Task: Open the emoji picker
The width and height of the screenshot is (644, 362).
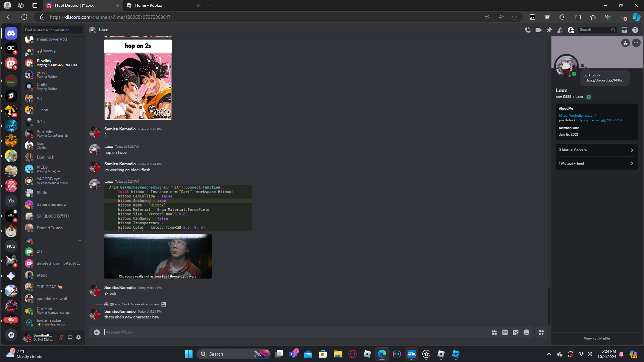Action: pyautogui.click(x=526, y=332)
